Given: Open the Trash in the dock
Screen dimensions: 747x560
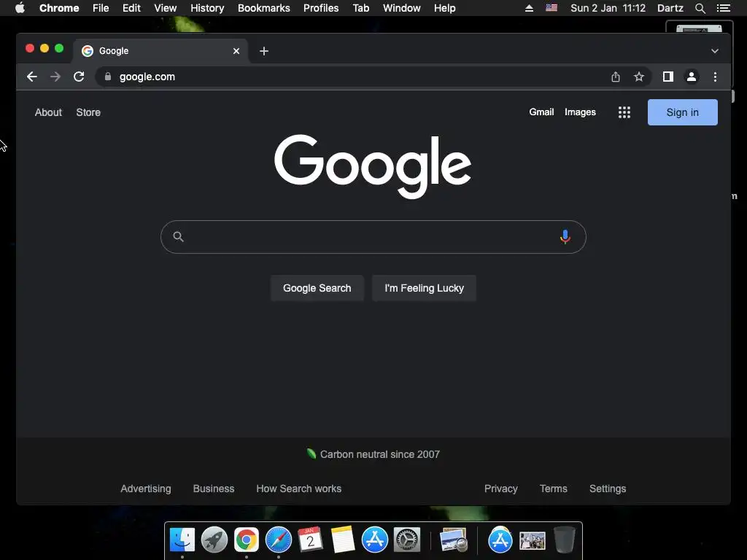Looking at the screenshot, I should (565, 540).
